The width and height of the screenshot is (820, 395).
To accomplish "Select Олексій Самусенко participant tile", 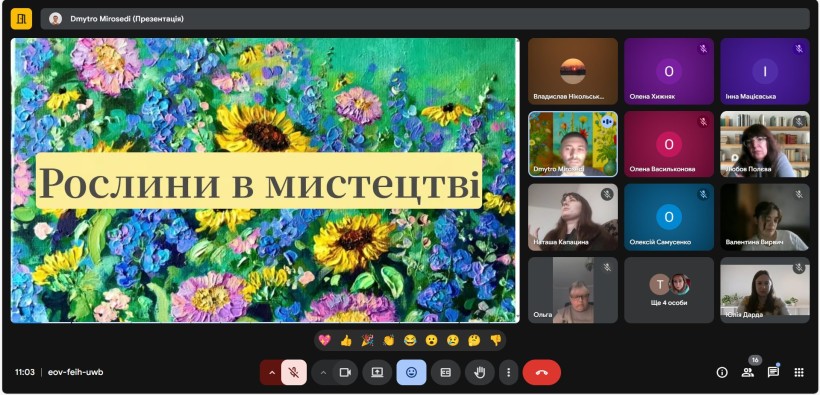I will click(x=669, y=217).
